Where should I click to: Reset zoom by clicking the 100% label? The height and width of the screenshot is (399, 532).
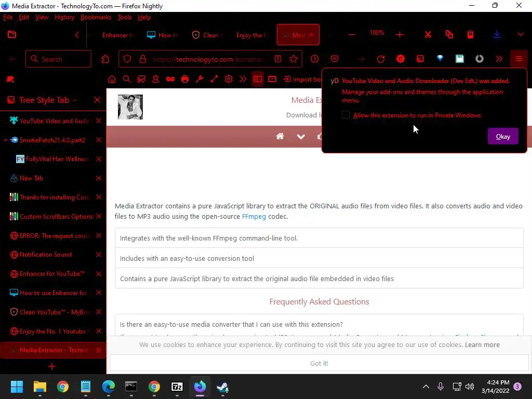pos(377,33)
